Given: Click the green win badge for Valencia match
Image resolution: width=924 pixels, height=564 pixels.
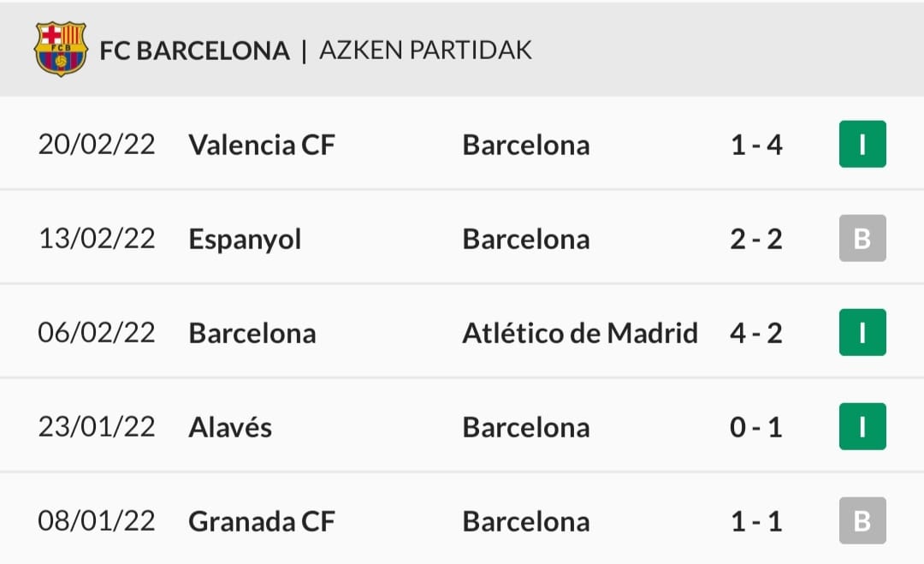Looking at the screenshot, I should point(862,144).
